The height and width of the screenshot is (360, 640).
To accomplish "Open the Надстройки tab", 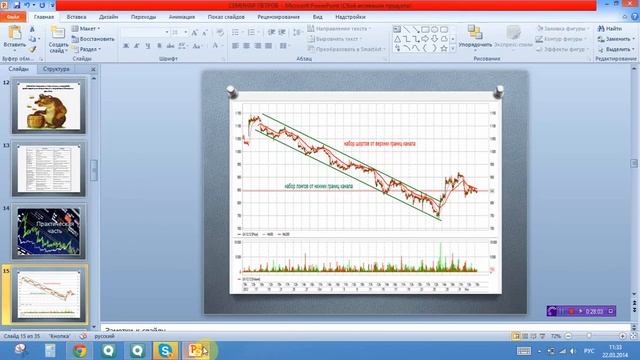I will coord(350,17).
